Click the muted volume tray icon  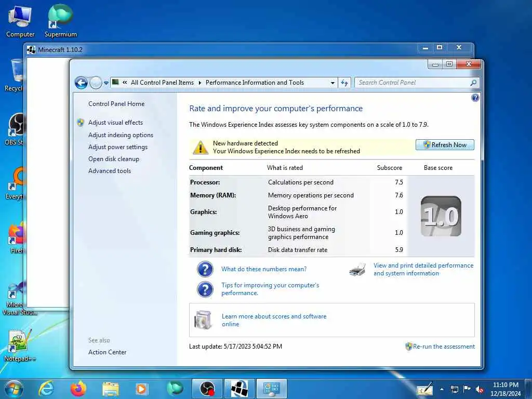[x=480, y=389]
